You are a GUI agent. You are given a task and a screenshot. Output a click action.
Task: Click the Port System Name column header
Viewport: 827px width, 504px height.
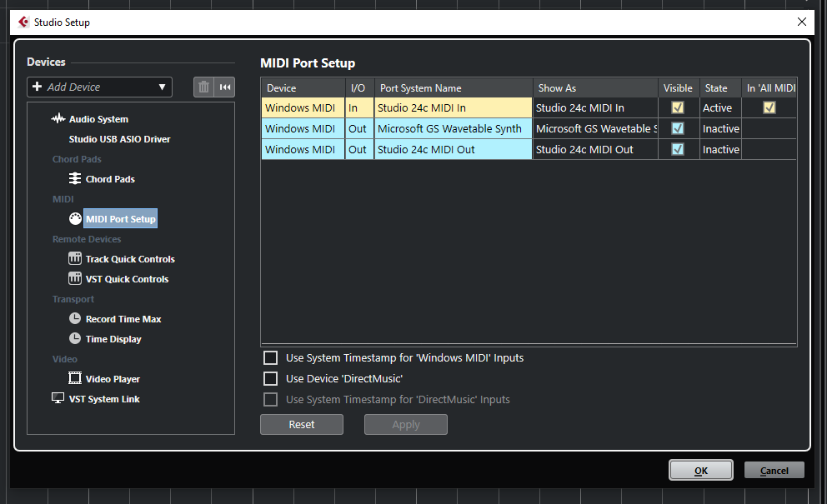pyautogui.click(x=453, y=88)
